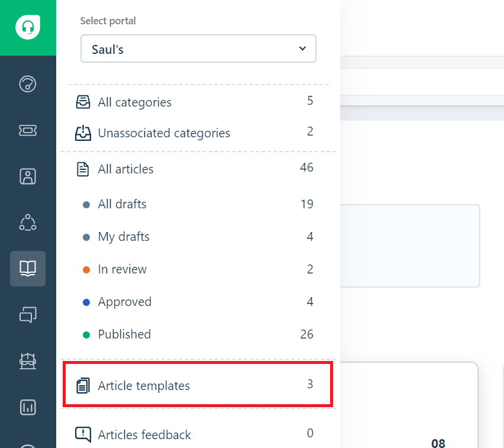Click the chevron arrow in portal selector
This screenshot has width=504, height=448.
point(302,49)
